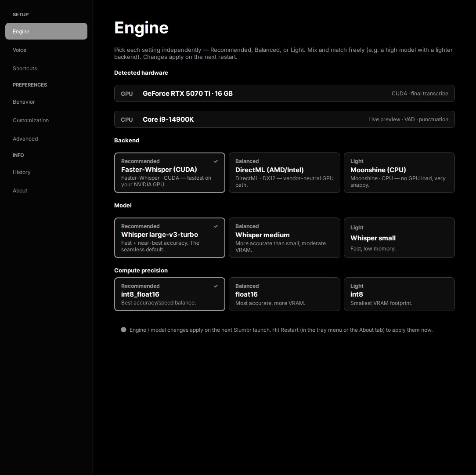The width and height of the screenshot is (476, 475).
Task: Click checkmark on Faster-Whisper card
Action: click(x=216, y=161)
